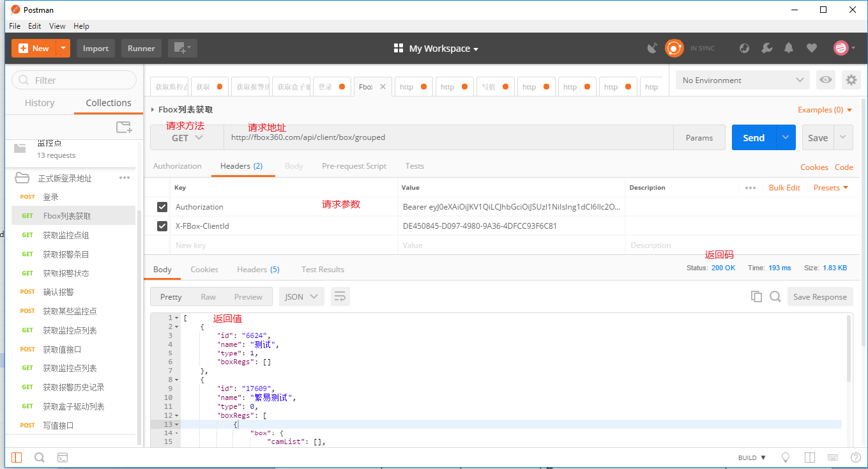Click the orange sync status icon
The image size is (868, 469).
(674, 48)
